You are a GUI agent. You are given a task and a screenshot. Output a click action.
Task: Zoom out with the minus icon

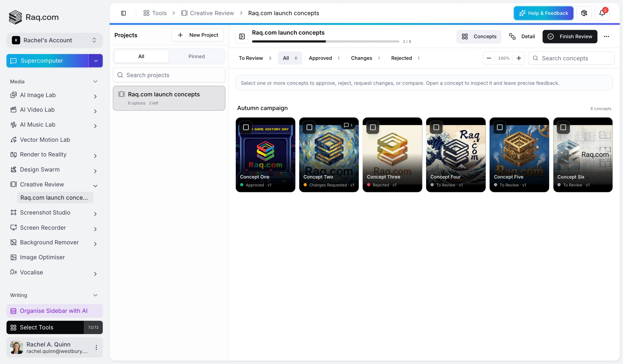pyautogui.click(x=489, y=58)
